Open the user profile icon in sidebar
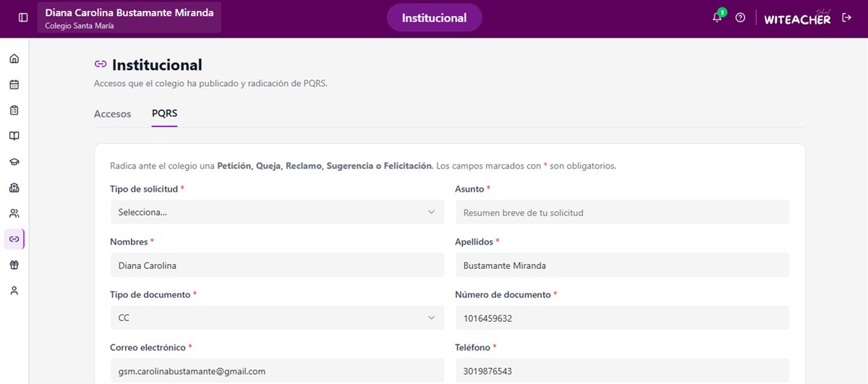The height and width of the screenshot is (384, 868). (14, 291)
